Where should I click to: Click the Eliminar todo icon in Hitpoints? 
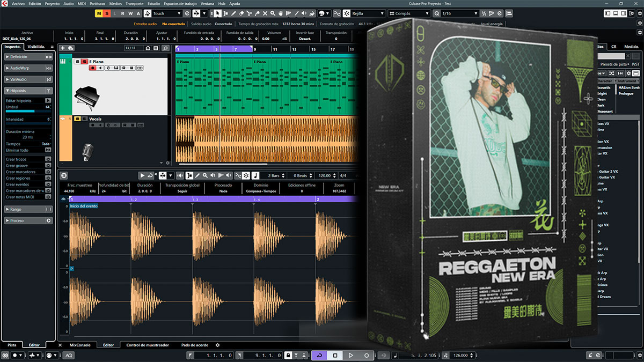click(48, 150)
